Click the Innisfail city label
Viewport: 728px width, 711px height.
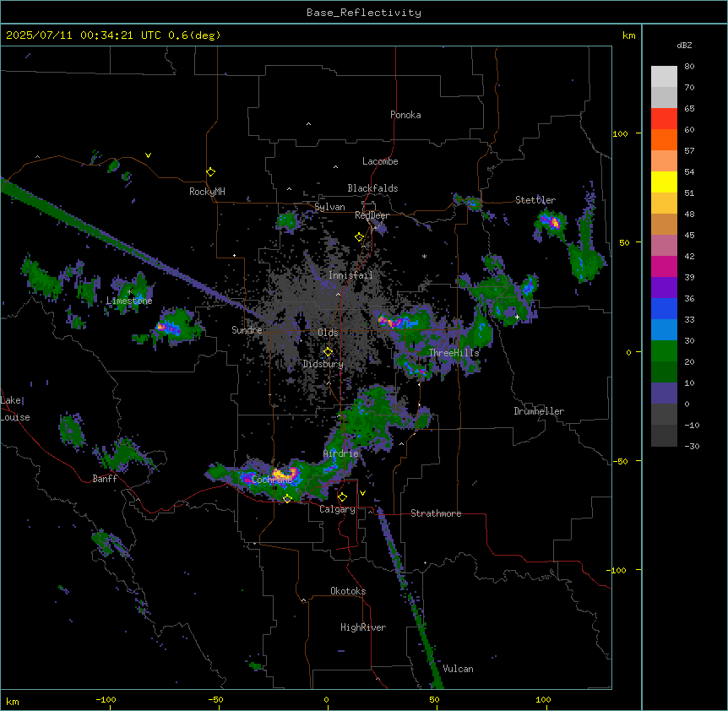[350, 275]
